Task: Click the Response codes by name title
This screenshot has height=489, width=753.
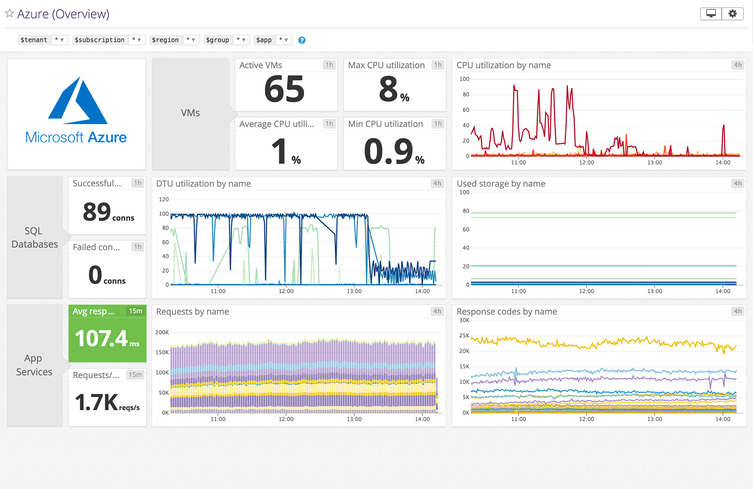Action: pos(507,312)
